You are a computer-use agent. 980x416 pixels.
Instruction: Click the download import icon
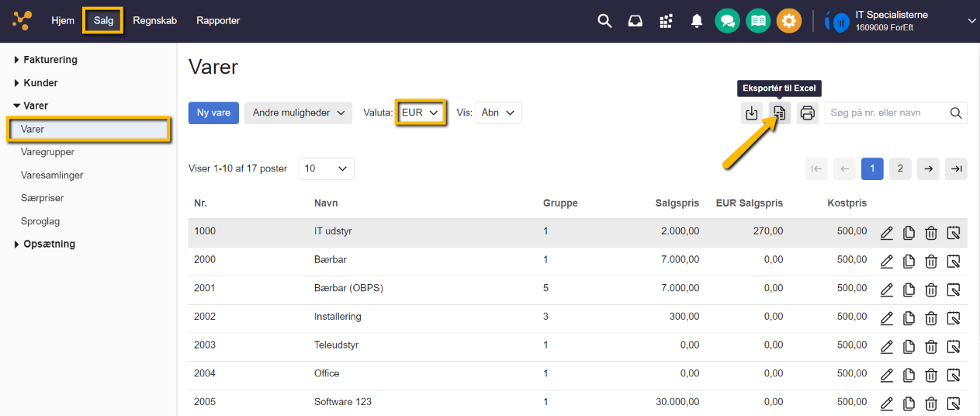[x=751, y=113]
